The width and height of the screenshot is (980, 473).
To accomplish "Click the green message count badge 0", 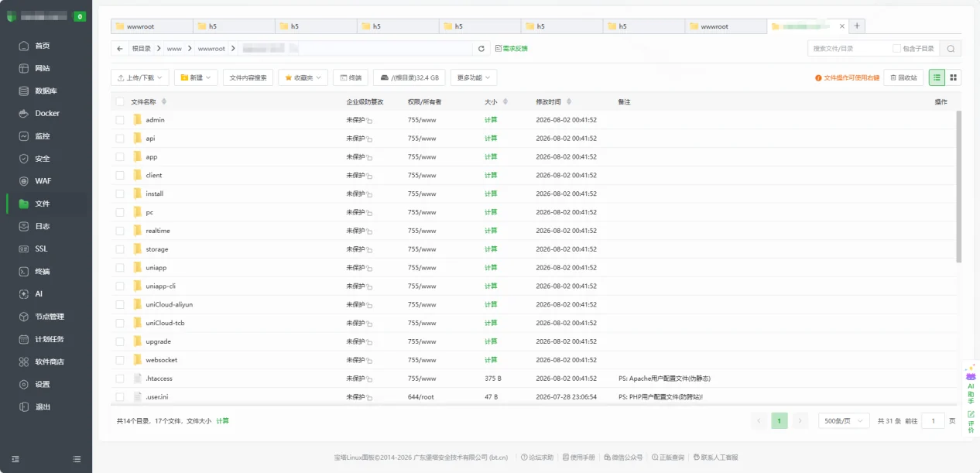I will click(x=80, y=16).
